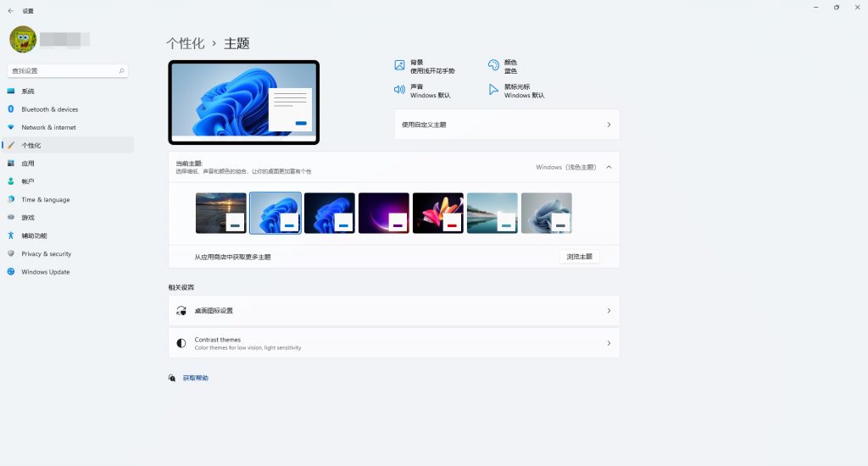Select the sunset beach theme thumbnail
This screenshot has height=466, width=868.
(x=221, y=213)
